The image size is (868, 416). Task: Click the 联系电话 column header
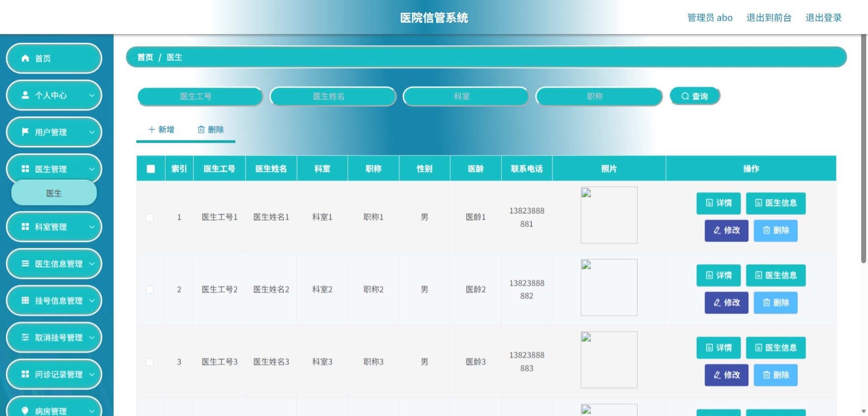pyautogui.click(x=527, y=169)
